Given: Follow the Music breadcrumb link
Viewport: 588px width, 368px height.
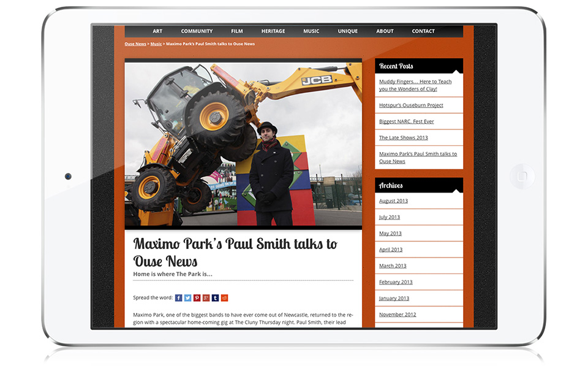Looking at the screenshot, I should click(156, 44).
